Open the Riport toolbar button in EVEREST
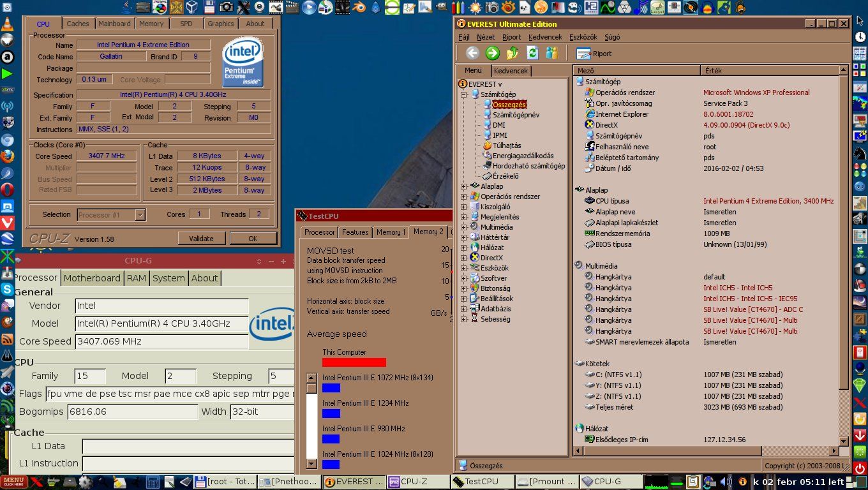 coord(594,54)
